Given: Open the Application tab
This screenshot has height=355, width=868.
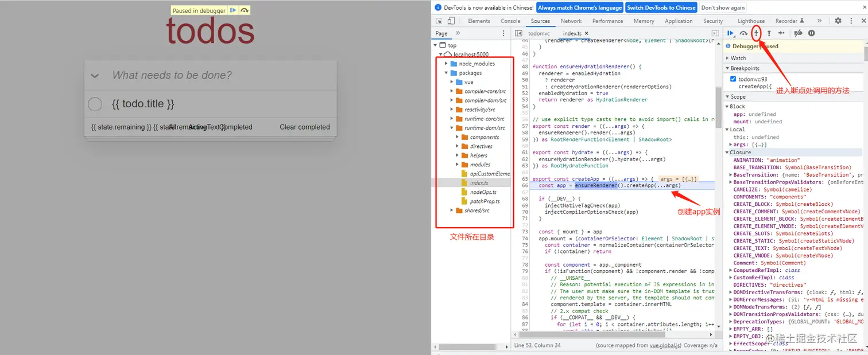Looking at the screenshot, I should click(679, 21).
